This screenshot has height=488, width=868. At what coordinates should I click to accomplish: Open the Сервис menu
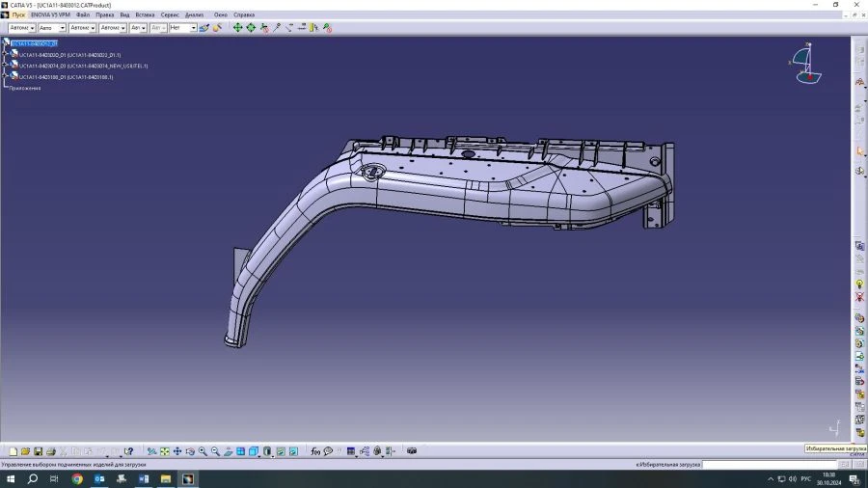click(x=170, y=15)
